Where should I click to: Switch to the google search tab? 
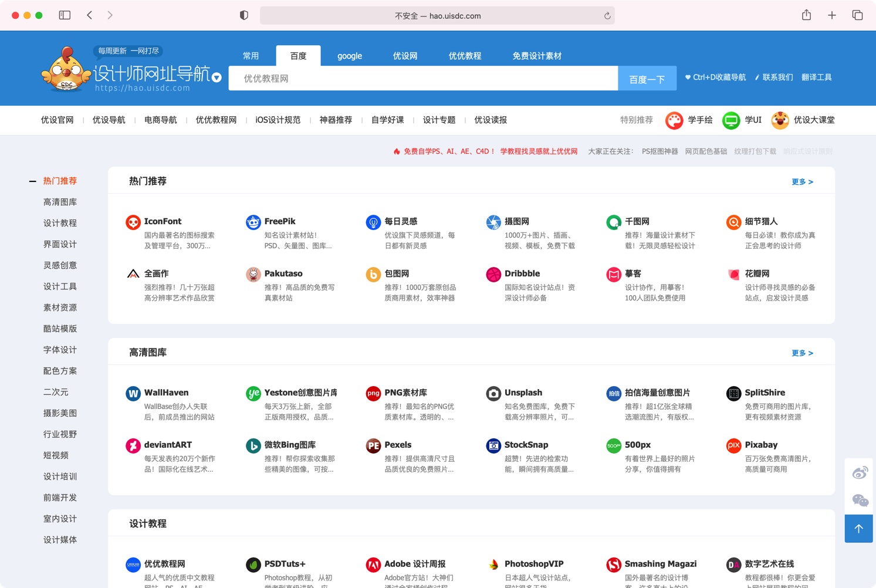(350, 56)
